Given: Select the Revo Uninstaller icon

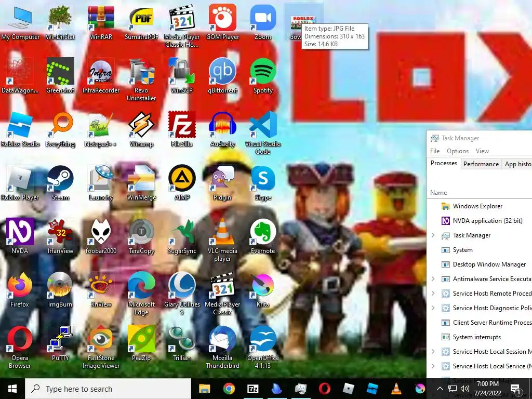Looking at the screenshot, I should tap(141, 79).
